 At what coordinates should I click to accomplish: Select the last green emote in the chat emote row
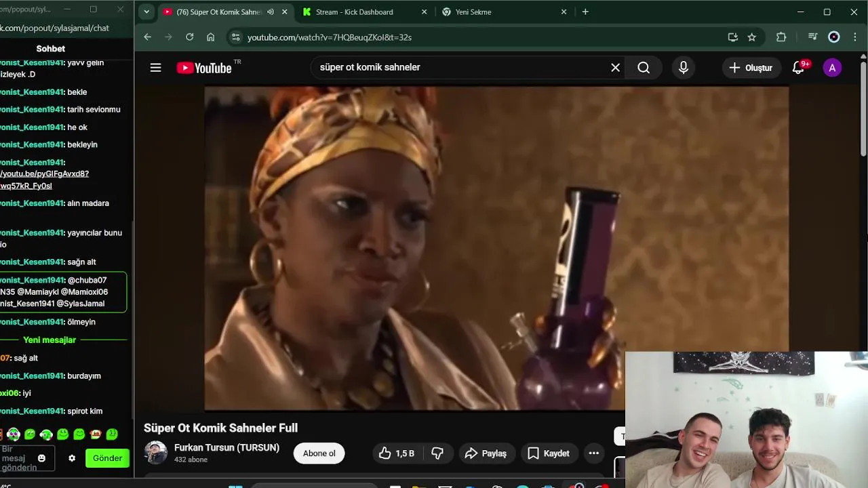(113, 434)
